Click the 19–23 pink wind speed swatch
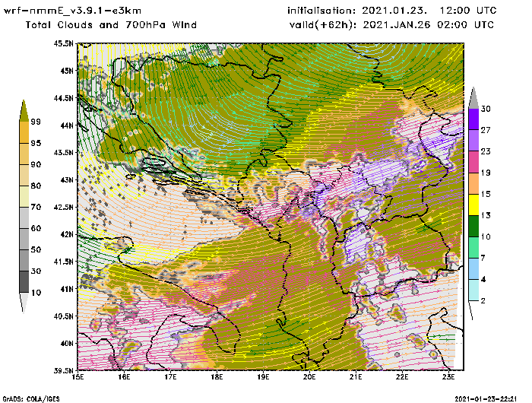Viewport: 532px width, 403px height. pos(473,162)
